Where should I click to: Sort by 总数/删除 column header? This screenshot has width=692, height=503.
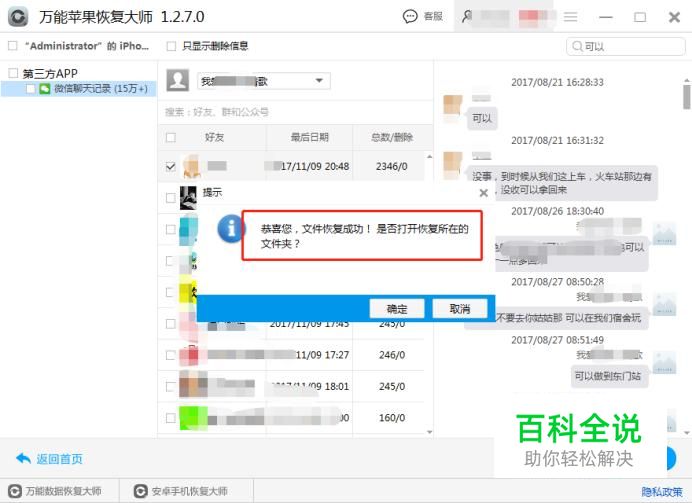(391, 137)
